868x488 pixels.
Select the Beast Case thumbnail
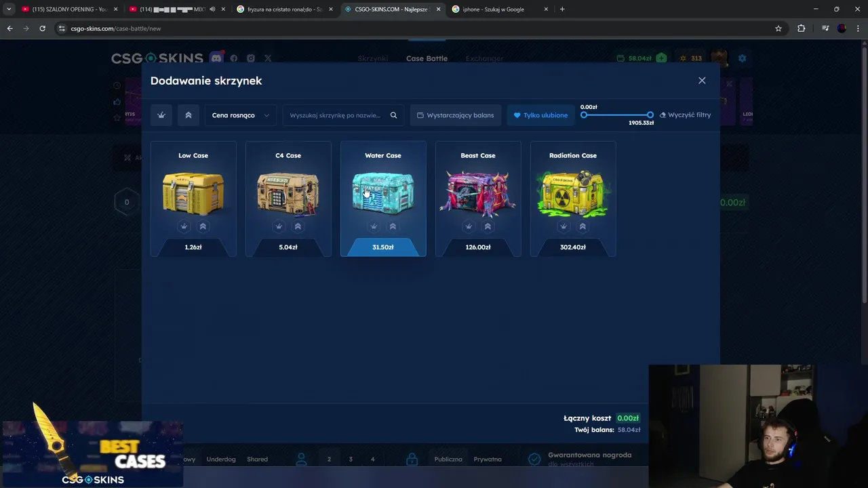coord(478,193)
